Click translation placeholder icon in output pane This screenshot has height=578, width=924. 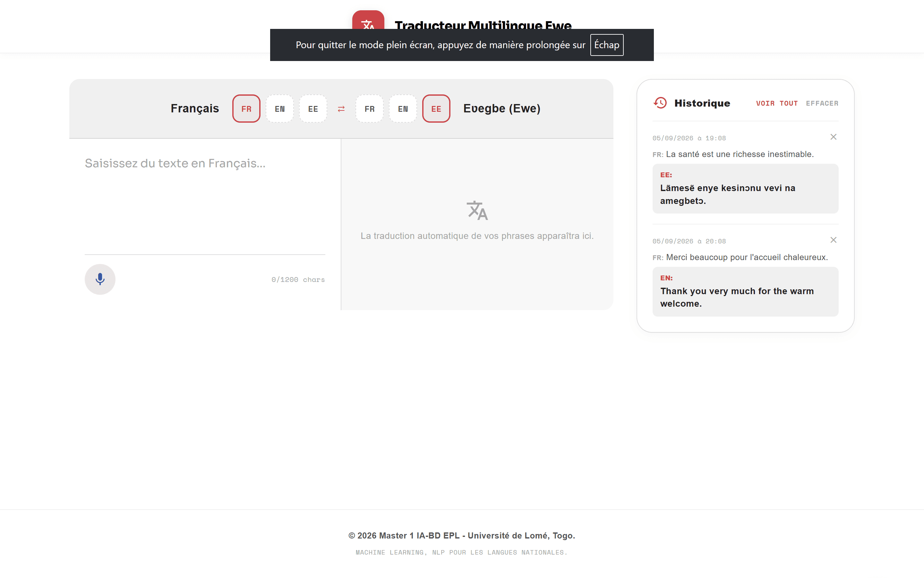coord(477,210)
